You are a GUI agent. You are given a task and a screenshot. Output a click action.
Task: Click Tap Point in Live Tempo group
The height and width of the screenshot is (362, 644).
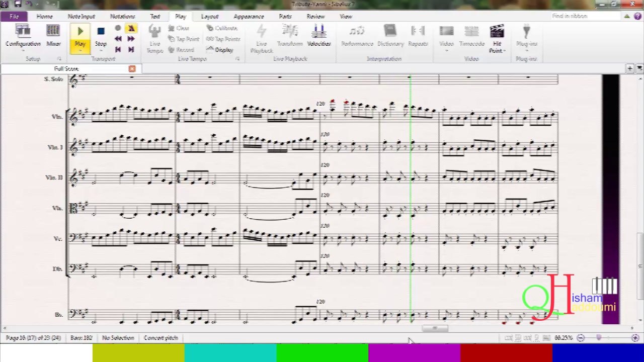tap(184, 39)
